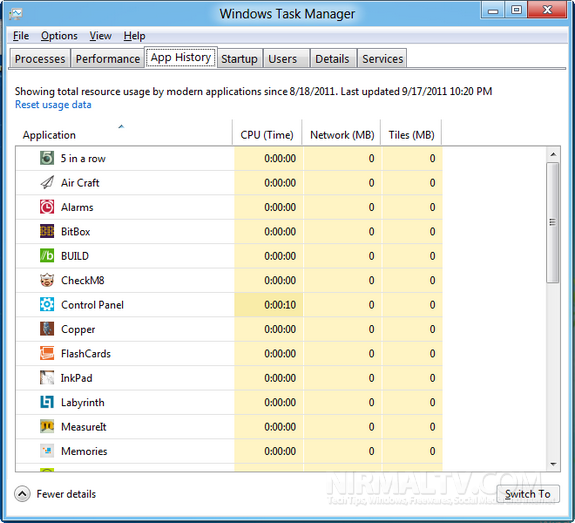The width and height of the screenshot is (575, 523).
Task: Click the scrollbar up arrow
Action: (x=553, y=155)
